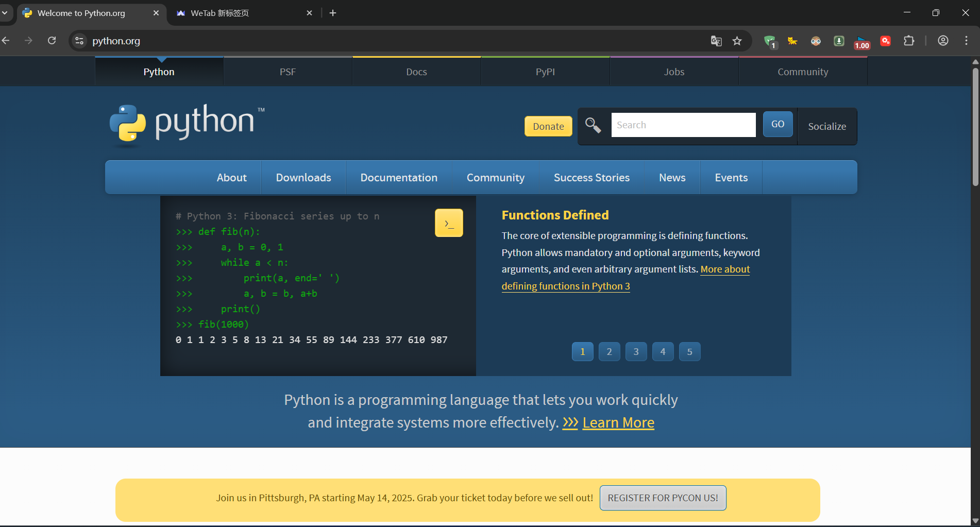Open a new browser tab
This screenshot has width=980, height=527.
333,13
